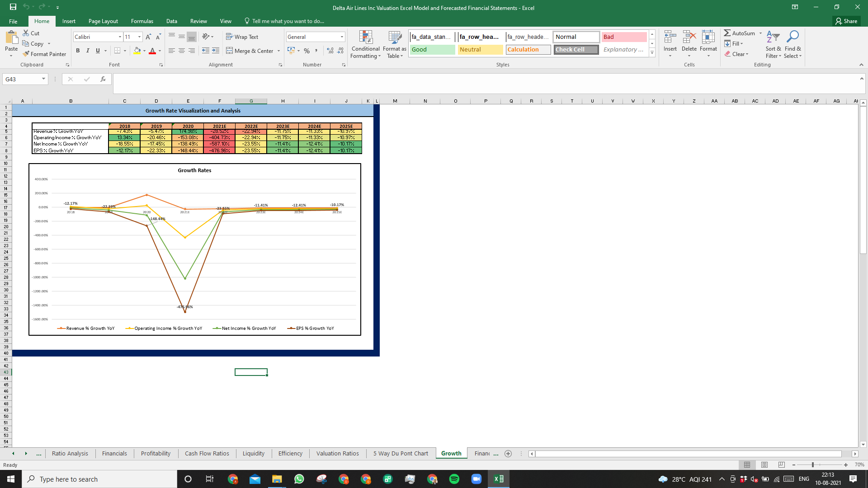Expand the Name Box dropdown
This screenshot has width=868, height=488.
[43, 79]
